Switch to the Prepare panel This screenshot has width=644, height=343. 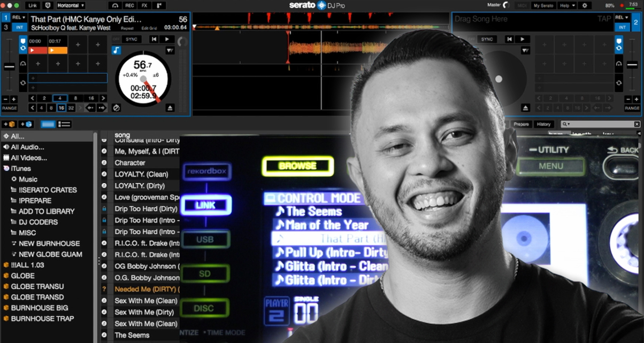520,123
